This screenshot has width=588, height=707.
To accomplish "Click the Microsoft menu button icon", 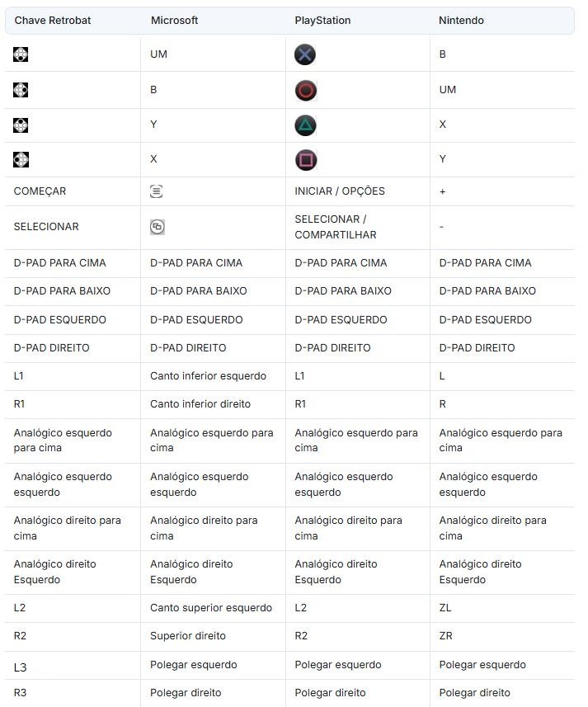I will point(157,191).
